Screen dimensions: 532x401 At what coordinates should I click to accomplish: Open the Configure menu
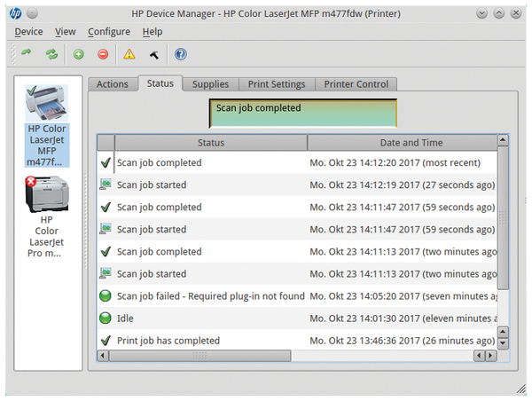pos(109,32)
